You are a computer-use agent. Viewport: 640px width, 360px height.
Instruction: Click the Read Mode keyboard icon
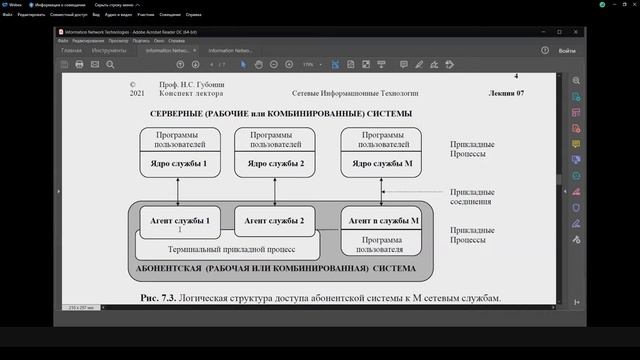(381, 64)
